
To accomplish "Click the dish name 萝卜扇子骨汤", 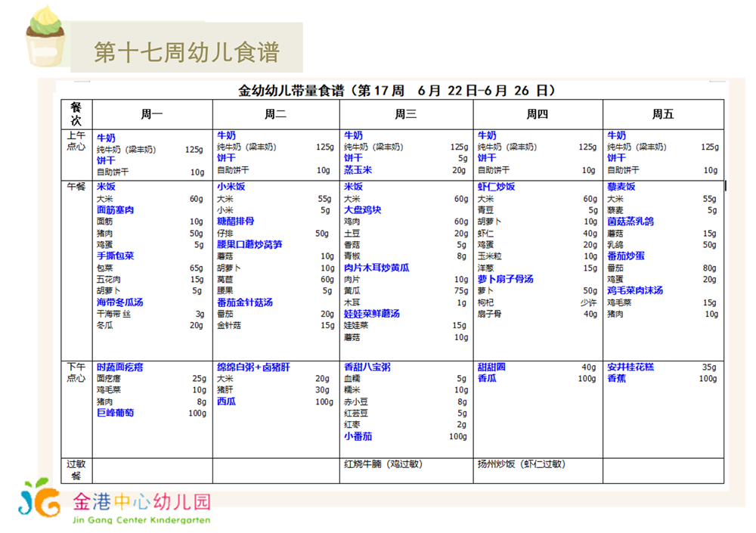I will tap(505, 279).
